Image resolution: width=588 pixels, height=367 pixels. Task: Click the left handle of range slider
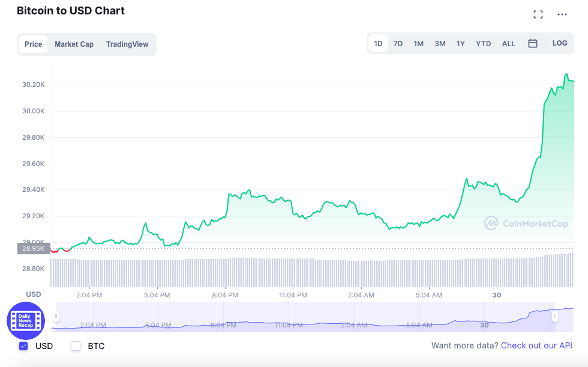56,316
